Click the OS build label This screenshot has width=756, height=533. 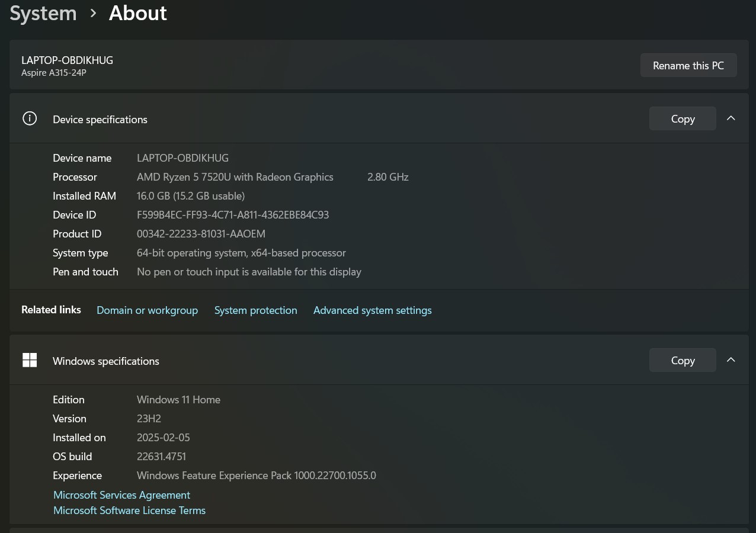pyautogui.click(x=72, y=457)
